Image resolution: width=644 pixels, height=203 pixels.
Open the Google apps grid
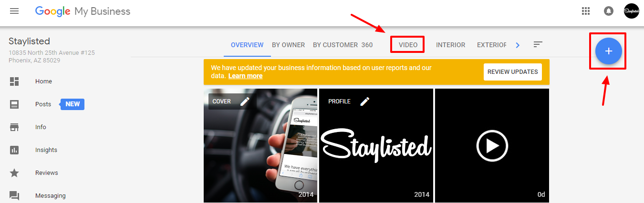pos(586,11)
